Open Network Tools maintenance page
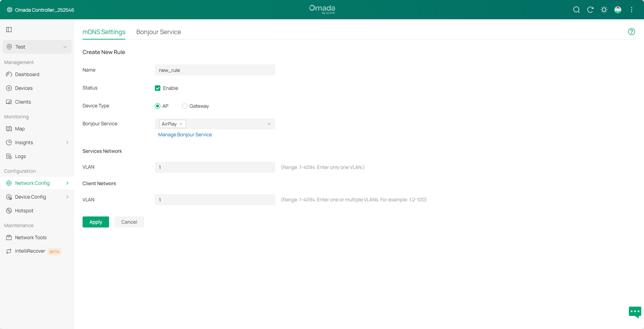This screenshot has width=644, height=329. [x=31, y=237]
